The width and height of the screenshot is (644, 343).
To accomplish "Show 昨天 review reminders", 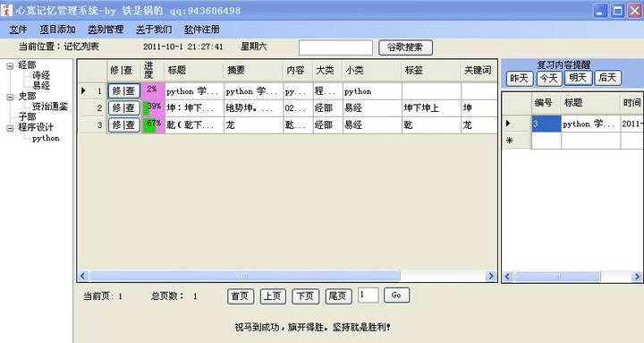I will coord(520,78).
